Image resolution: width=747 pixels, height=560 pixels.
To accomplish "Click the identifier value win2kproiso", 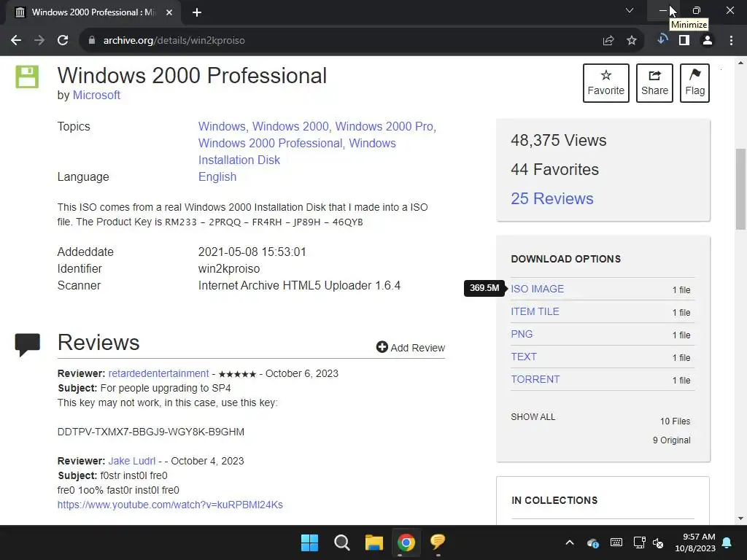I will click(228, 269).
